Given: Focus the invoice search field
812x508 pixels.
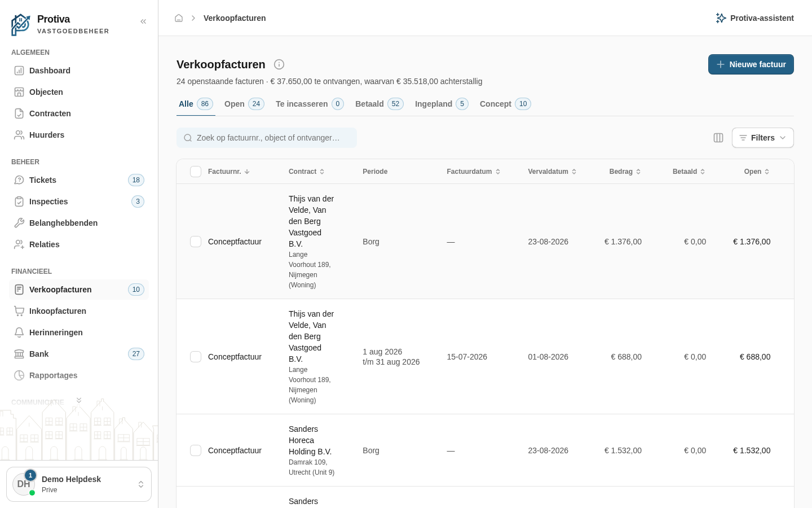Looking at the screenshot, I should tap(267, 138).
